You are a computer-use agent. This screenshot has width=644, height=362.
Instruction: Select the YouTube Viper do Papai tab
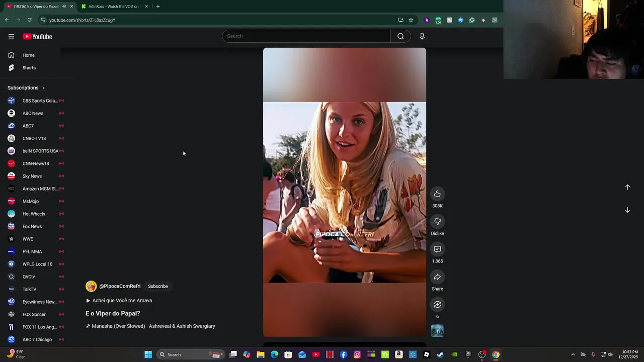pyautogui.click(x=36, y=7)
